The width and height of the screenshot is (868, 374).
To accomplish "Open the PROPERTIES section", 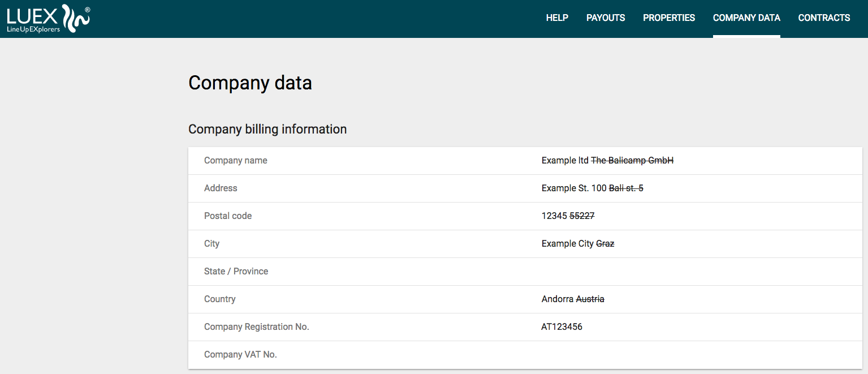I will [x=669, y=18].
